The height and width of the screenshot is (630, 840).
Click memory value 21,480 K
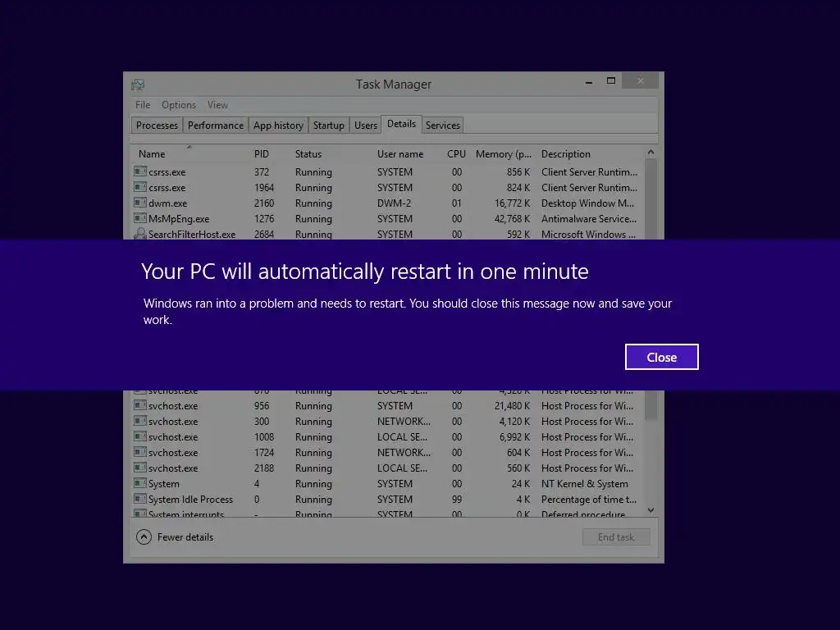512,405
